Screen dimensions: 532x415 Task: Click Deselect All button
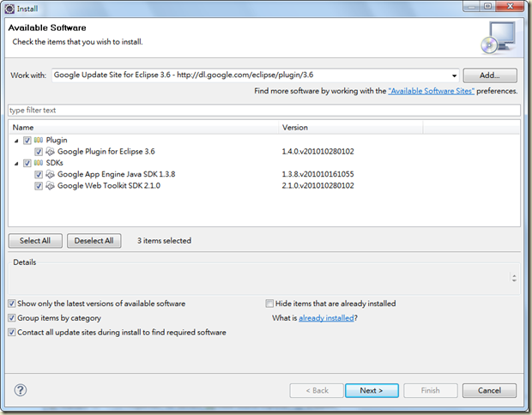[94, 241]
